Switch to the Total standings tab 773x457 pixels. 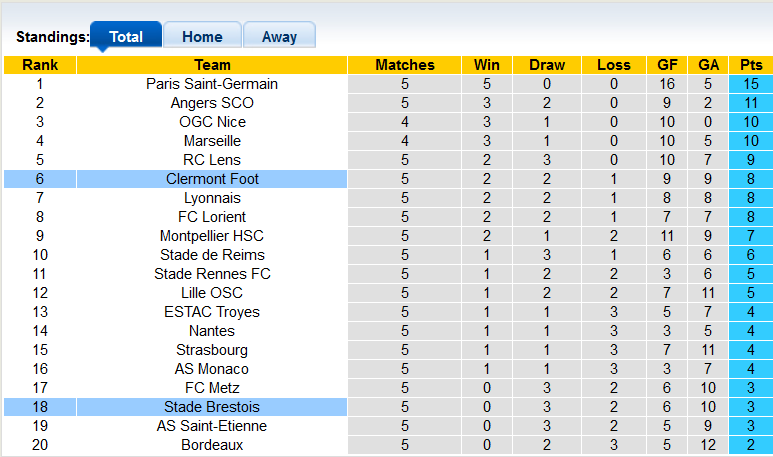126,36
